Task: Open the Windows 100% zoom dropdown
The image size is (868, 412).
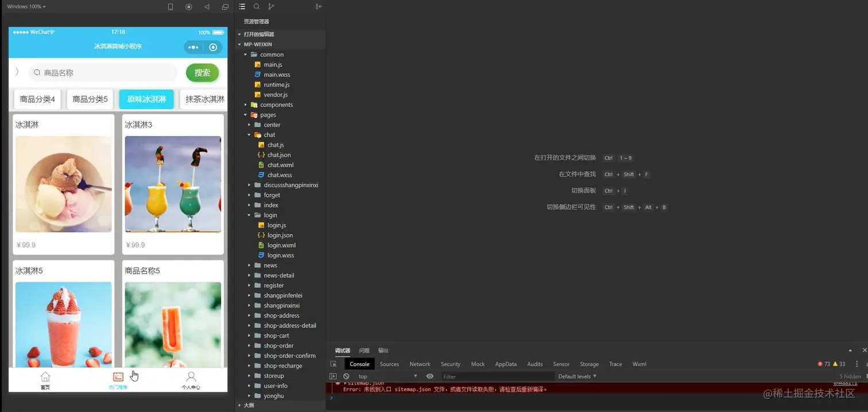Action: [x=26, y=6]
